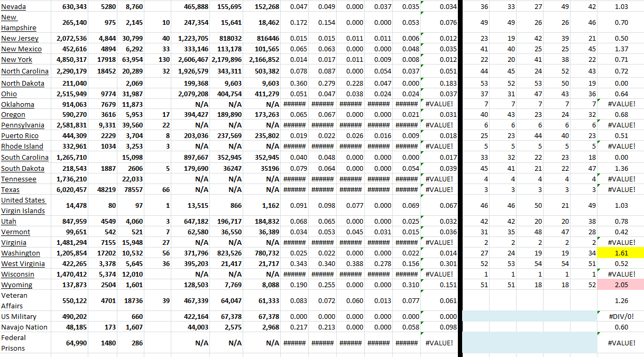Select the #DIV/0! error cell
Viewport: 644px width, 357px height.
click(x=621, y=316)
